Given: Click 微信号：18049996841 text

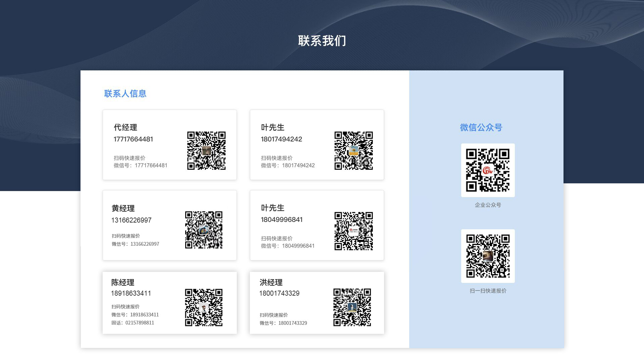Looking at the screenshot, I should click(x=288, y=246).
